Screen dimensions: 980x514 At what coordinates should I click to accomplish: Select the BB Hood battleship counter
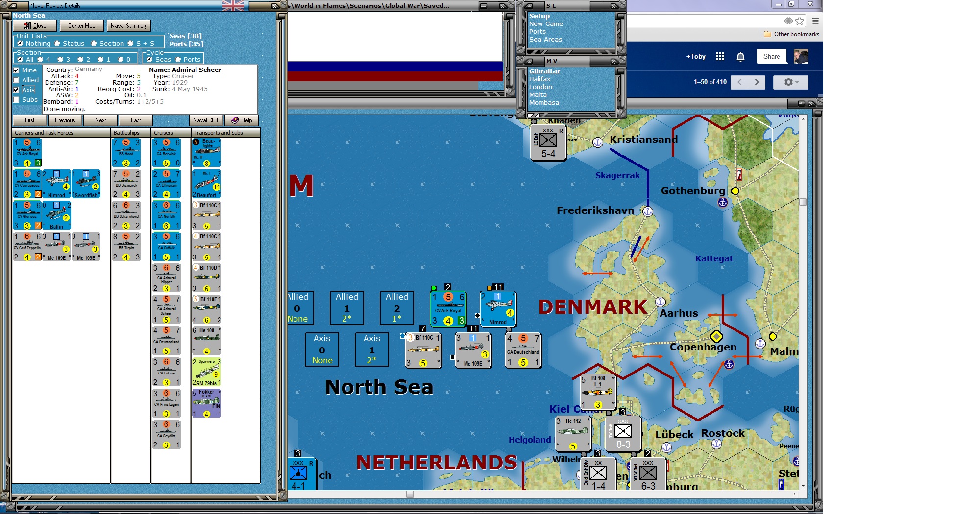(x=126, y=153)
